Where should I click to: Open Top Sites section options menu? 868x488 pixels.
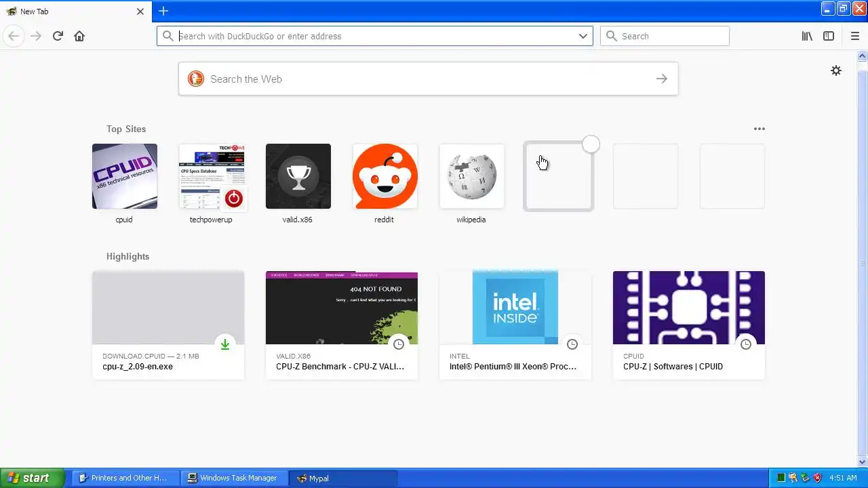click(x=759, y=129)
